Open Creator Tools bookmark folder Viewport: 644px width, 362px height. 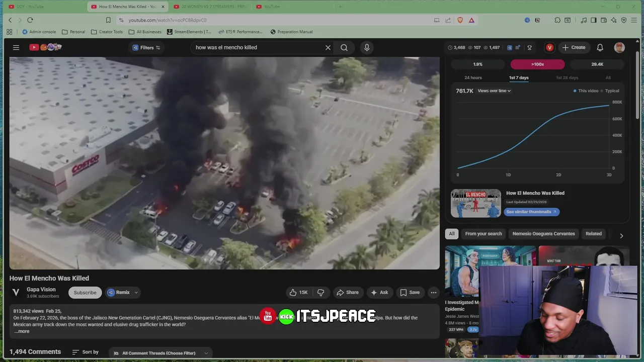(107, 32)
